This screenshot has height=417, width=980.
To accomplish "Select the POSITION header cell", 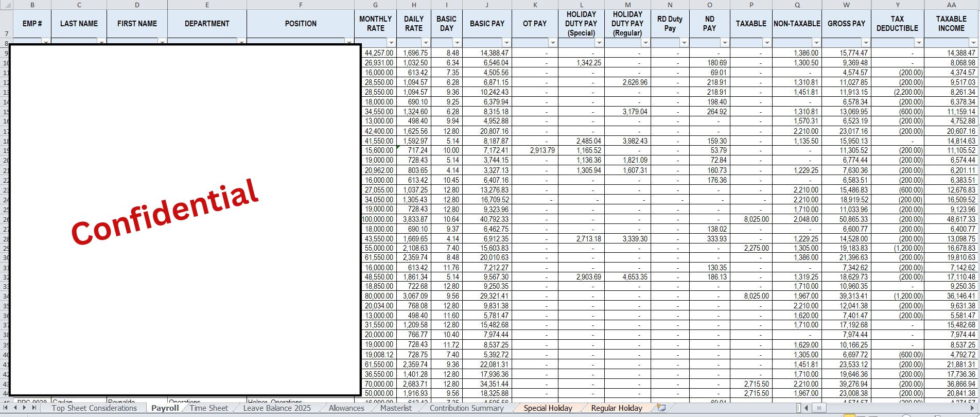I will pos(301,24).
